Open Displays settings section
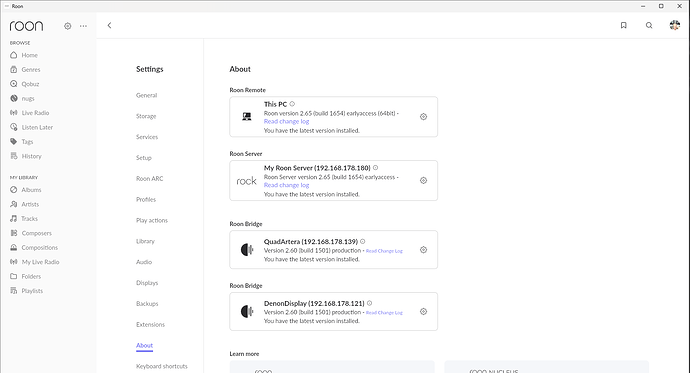Viewport: 690px width, 373px height. click(147, 283)
